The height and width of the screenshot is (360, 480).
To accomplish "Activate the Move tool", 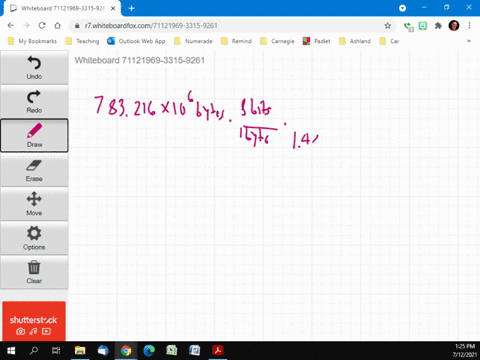I will [x=34, y=204].
